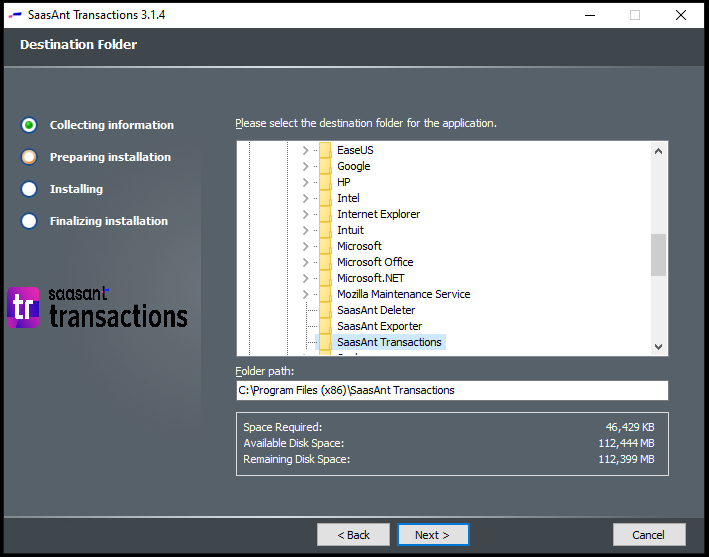Click the Internet Explorer folder icon
The width and height of the screenshot is (709, 557).
point(325,214)
